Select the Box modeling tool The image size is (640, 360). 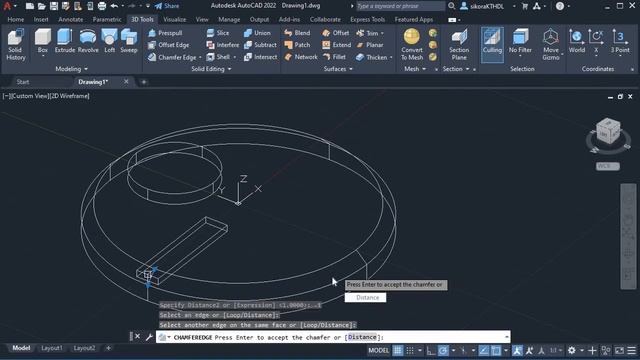click(42, 41)
